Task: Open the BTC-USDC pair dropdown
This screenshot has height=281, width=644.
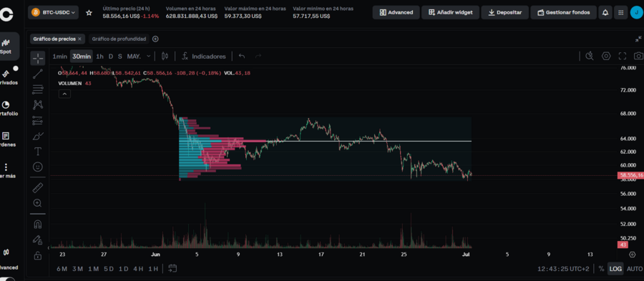Action: click(53, 13)
